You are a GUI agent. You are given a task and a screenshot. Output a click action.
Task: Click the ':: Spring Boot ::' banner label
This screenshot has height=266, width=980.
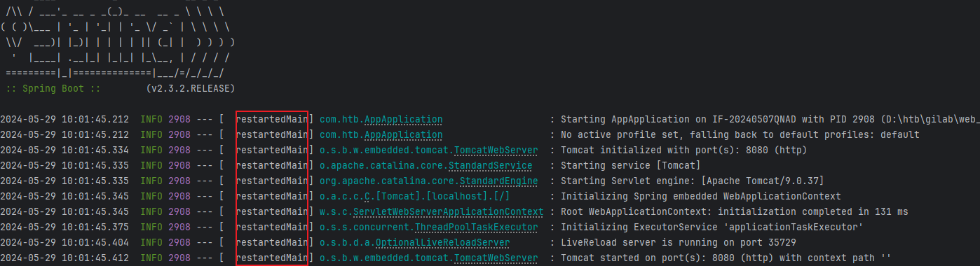(53, 90)
